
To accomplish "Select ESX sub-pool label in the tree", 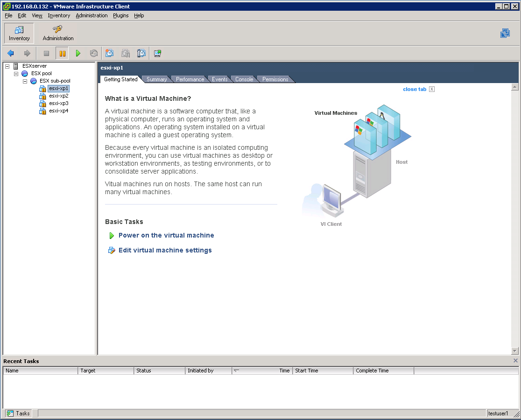I will pyautogui.click(x=55, y=81).
